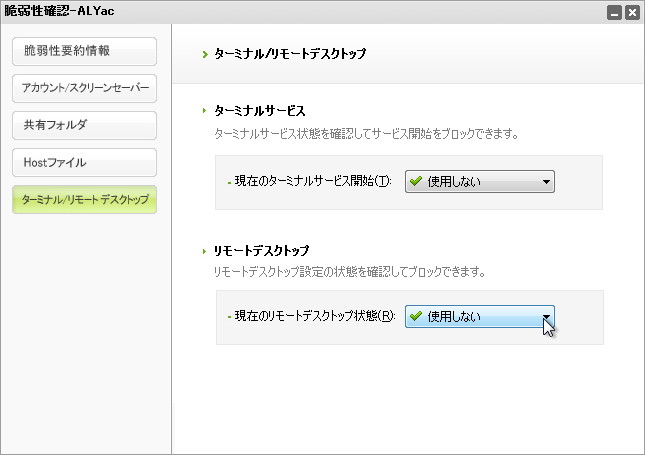Click the green checkmark in remote desktop dropdown
645x455 pixels.
(415, 317)
